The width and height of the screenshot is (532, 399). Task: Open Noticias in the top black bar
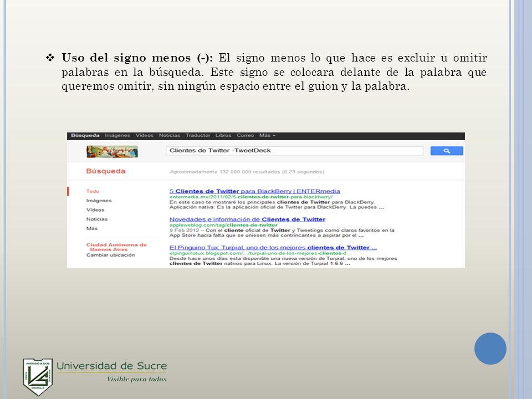click(170, 135)
